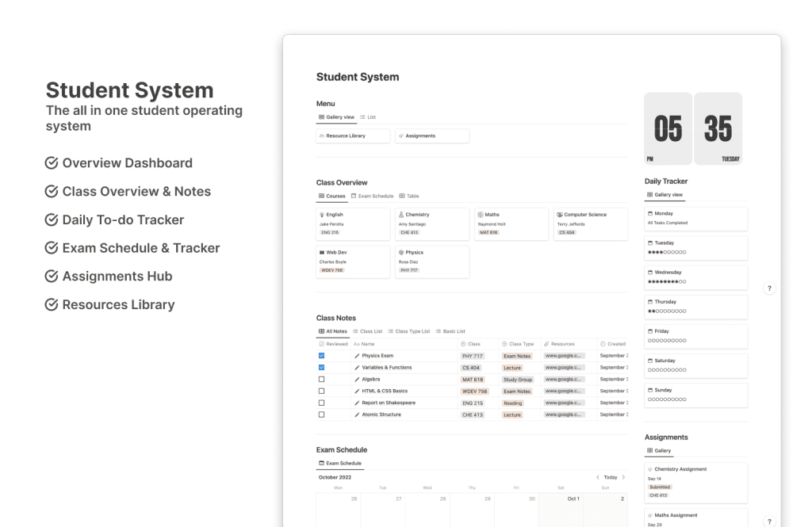The image size is (812, 527).
Task: Click the Chemistry flask icon
Action: pyautogui.click(x=400, y=215)
